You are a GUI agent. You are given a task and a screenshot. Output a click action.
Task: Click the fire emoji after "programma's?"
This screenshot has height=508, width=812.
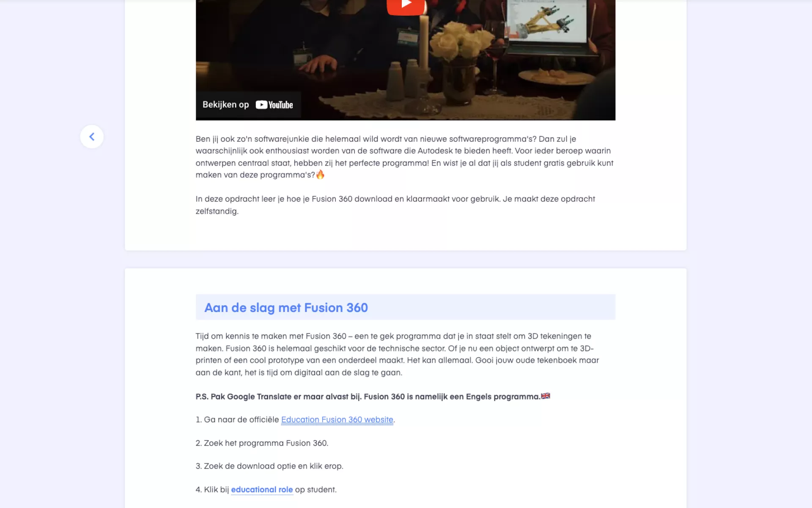click(x=320, y=174)
